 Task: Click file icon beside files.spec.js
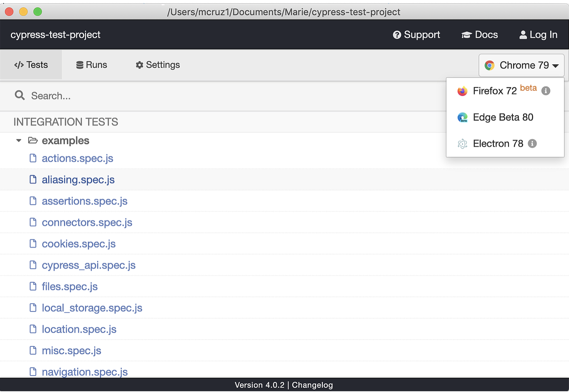(x=33, y=286)
